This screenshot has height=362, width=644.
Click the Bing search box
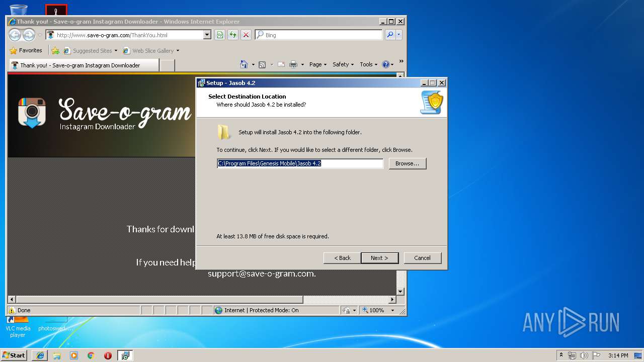318,35
